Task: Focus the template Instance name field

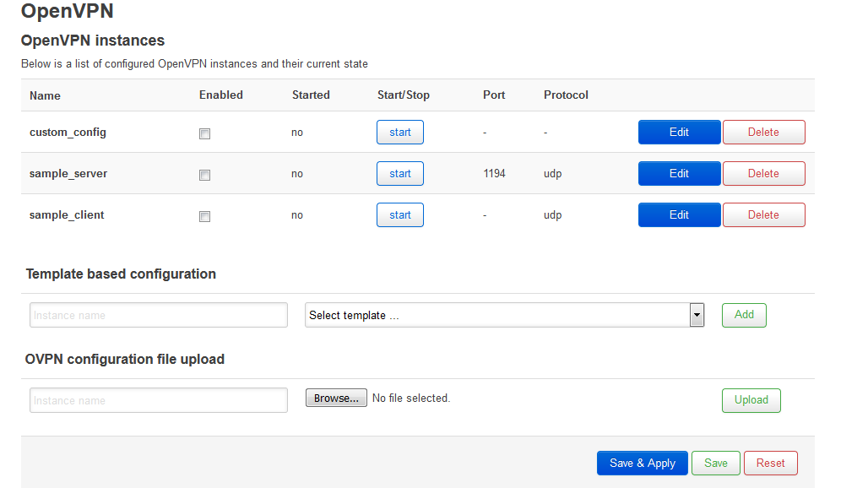Action: pos(159,315)
